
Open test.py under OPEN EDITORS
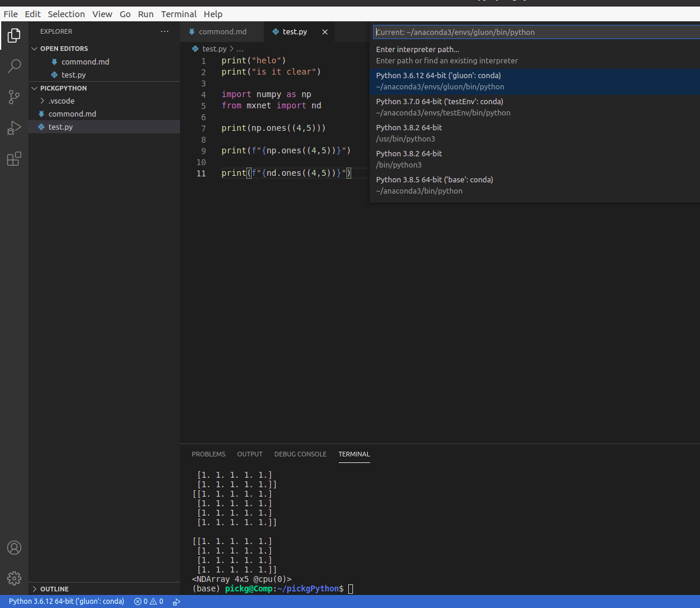pos(73,75)
